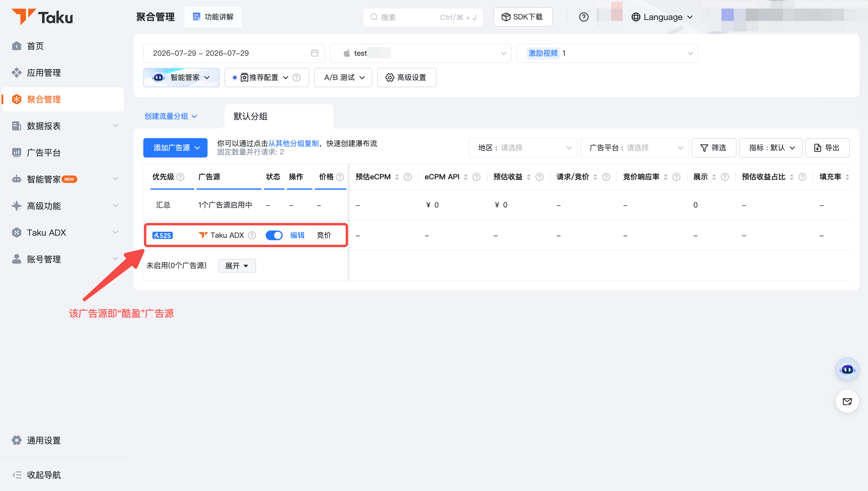This screenshot has width=868, height=491.
Task: Open the A/B 测试 dropdown
Action: coord(343,78)
